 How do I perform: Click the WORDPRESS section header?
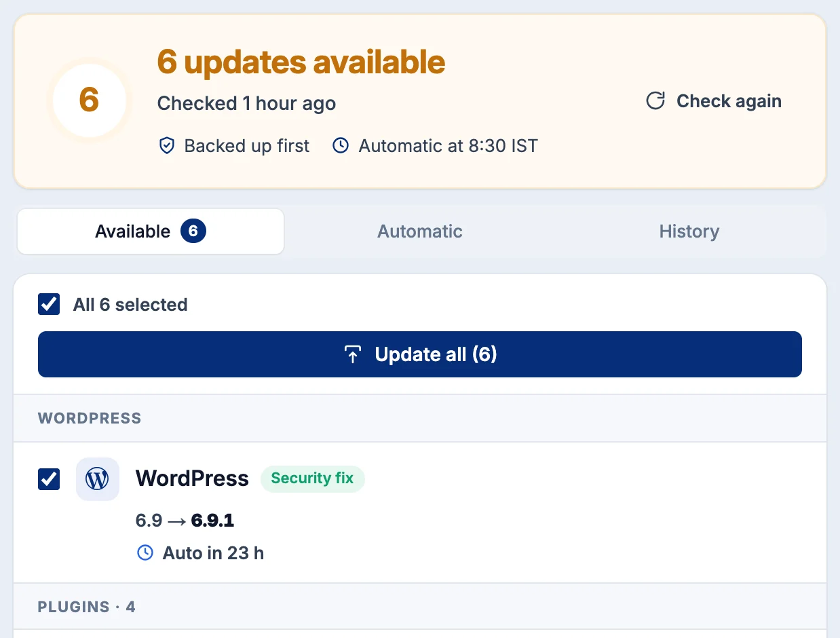tap(90, 418)
